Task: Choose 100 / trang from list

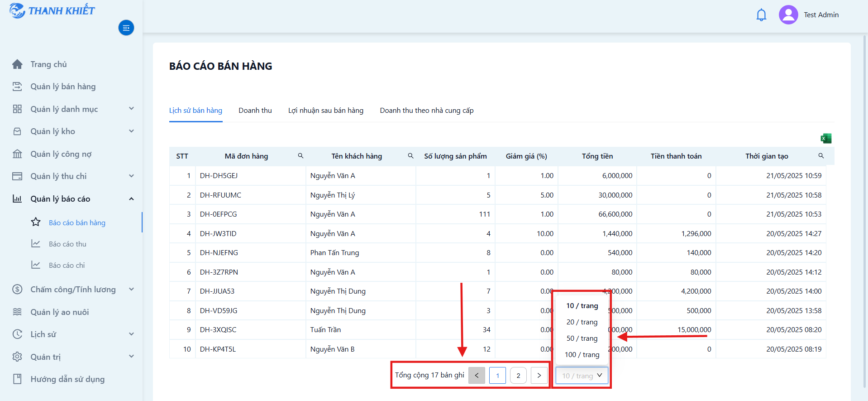Action: tap(582, 355)
